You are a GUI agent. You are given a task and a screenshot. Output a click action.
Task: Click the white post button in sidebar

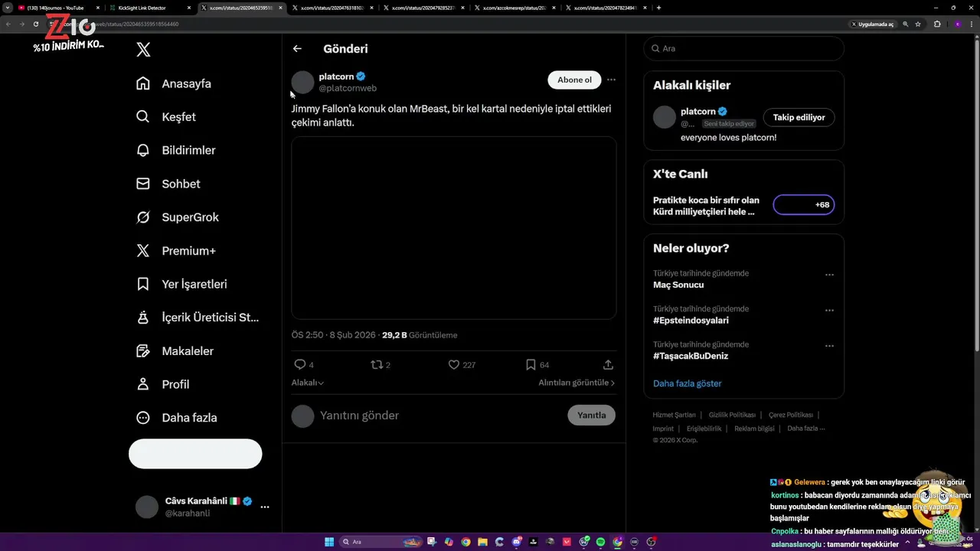pyautogui.click(x=195, y=454)
